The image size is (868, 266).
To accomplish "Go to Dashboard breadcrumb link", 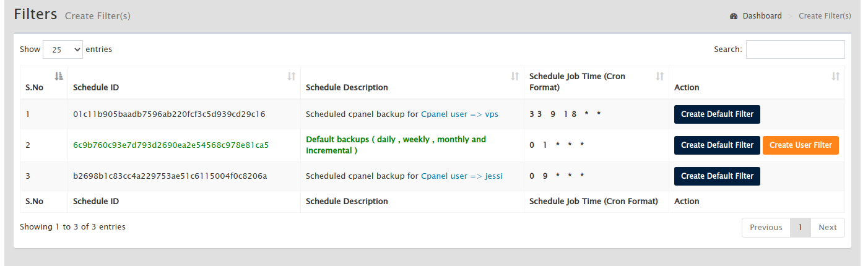I will pyautogui.click(x=762, y=16).
